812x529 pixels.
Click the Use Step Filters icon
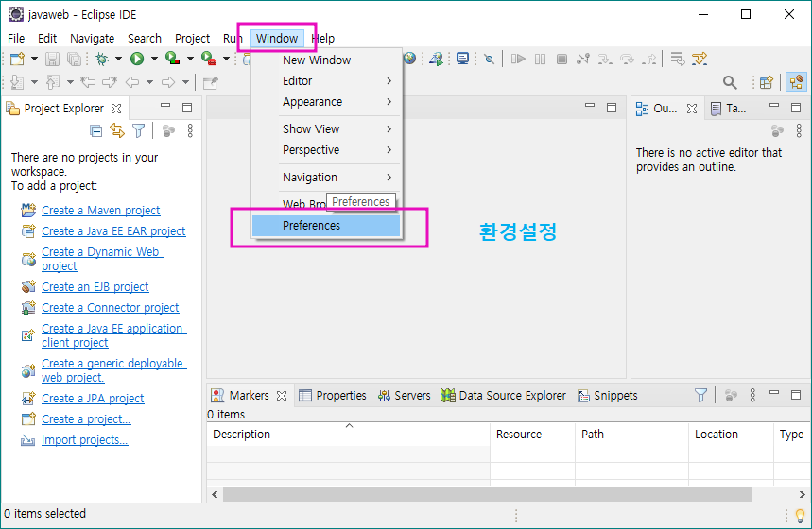pos(700,59)
